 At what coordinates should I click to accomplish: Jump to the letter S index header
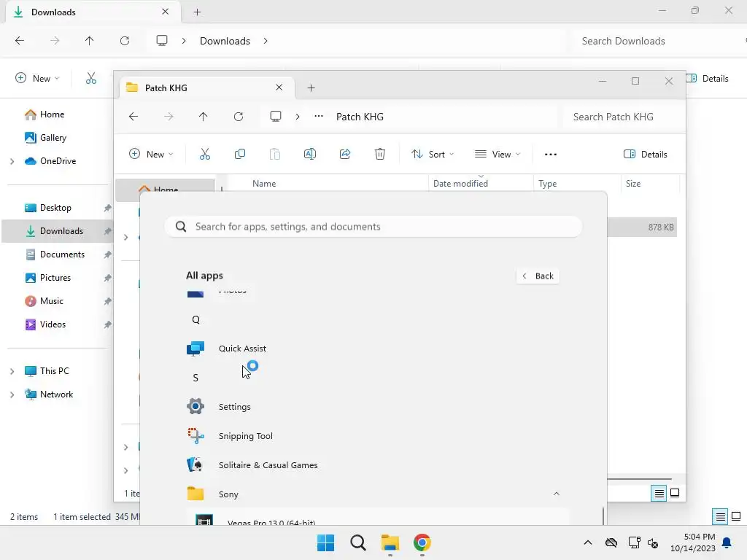(196, 378)
